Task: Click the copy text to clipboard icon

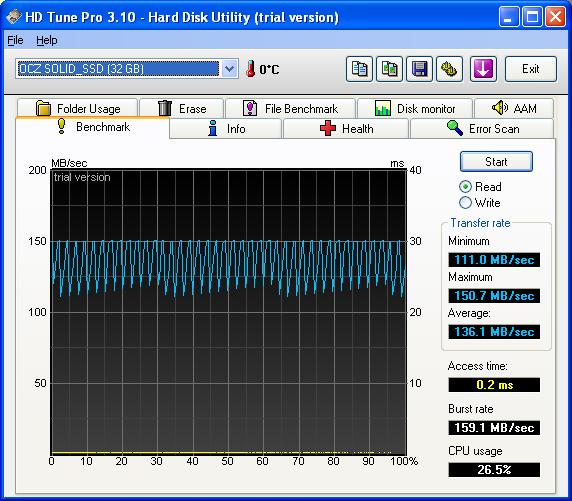Action: (x=359, y=69)
